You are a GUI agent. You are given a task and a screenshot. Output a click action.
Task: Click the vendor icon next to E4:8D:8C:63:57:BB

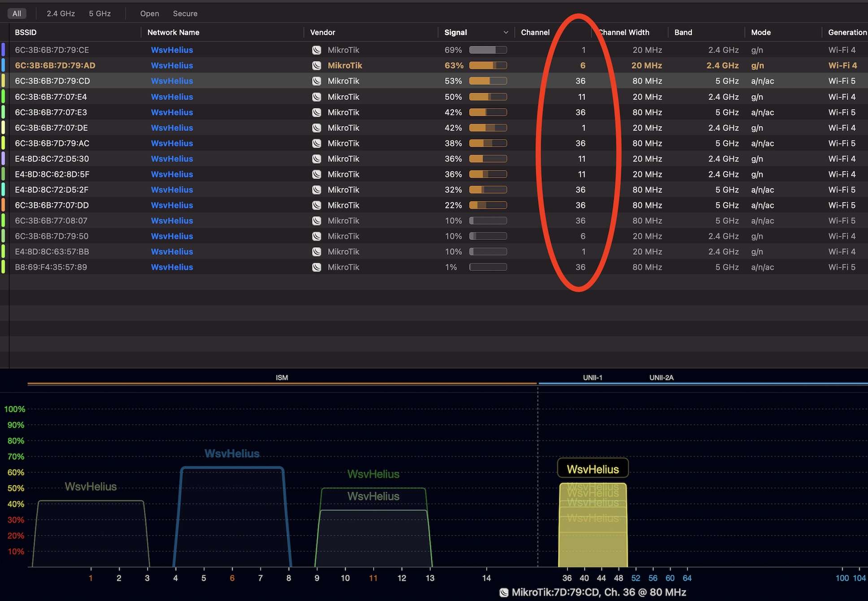tap(317, 252)
